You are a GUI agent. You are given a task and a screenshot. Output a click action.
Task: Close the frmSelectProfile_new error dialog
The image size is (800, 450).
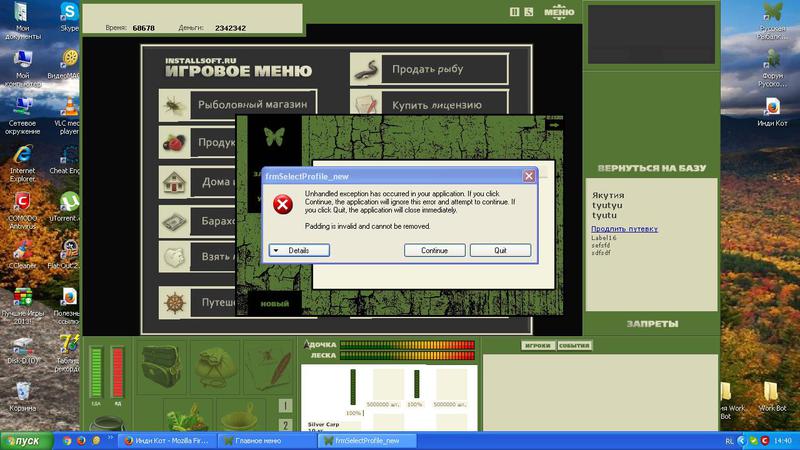coord(529,176)
